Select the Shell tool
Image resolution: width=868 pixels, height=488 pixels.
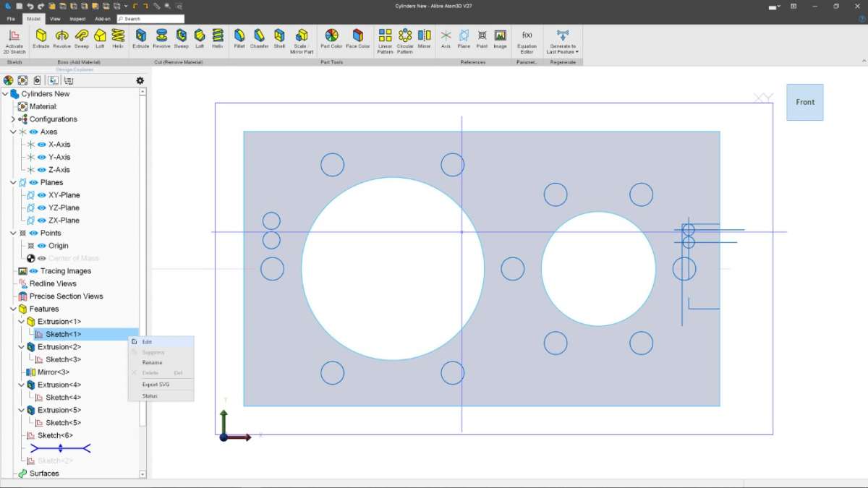point(279,39)
